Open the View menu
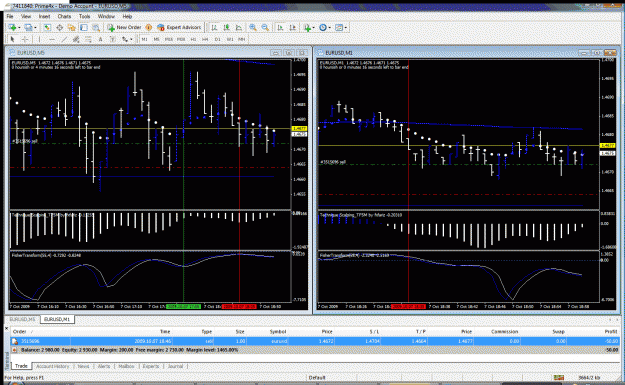The width and height of the screenshot is (625, 385). pos(26,16)
